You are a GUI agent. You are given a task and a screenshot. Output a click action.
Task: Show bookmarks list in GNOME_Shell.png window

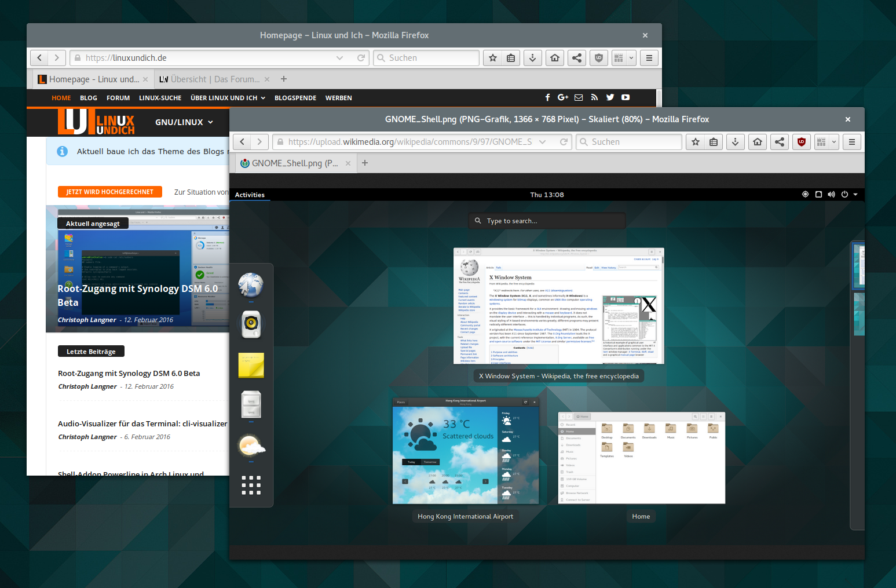714,142
